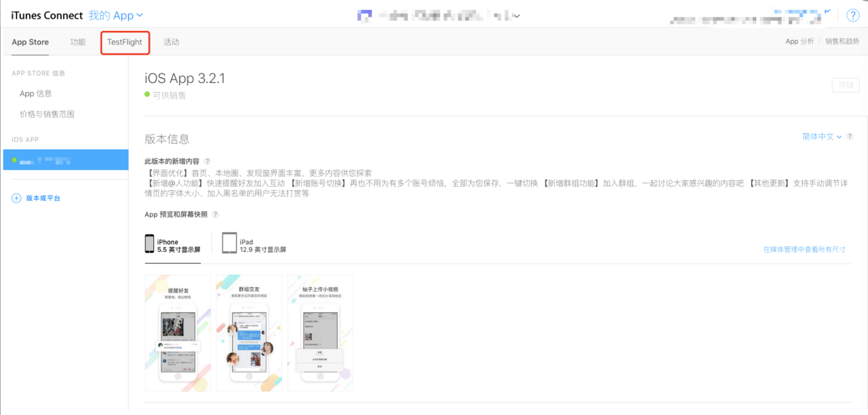Select iPhone 5.5 英寸显示屏 tab

point(173,245)
